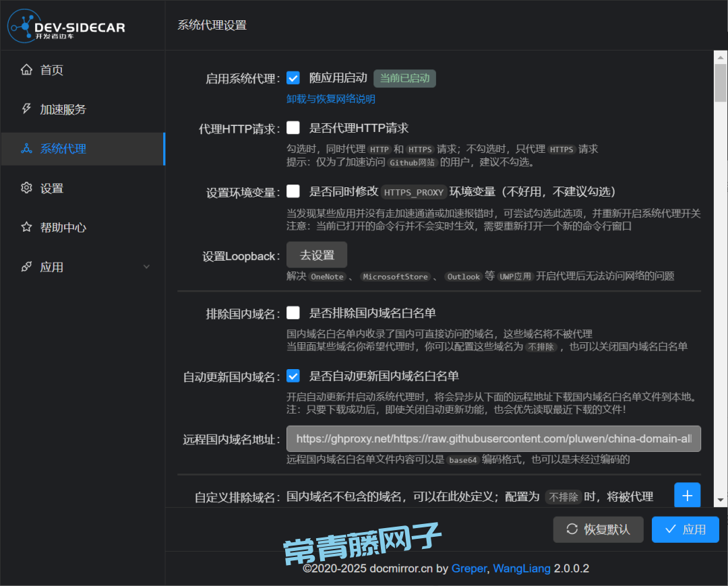Screen dimensions: 728x586
Task: Click the DEV-SIDECAR logo icon
Action: click(20, 26)
